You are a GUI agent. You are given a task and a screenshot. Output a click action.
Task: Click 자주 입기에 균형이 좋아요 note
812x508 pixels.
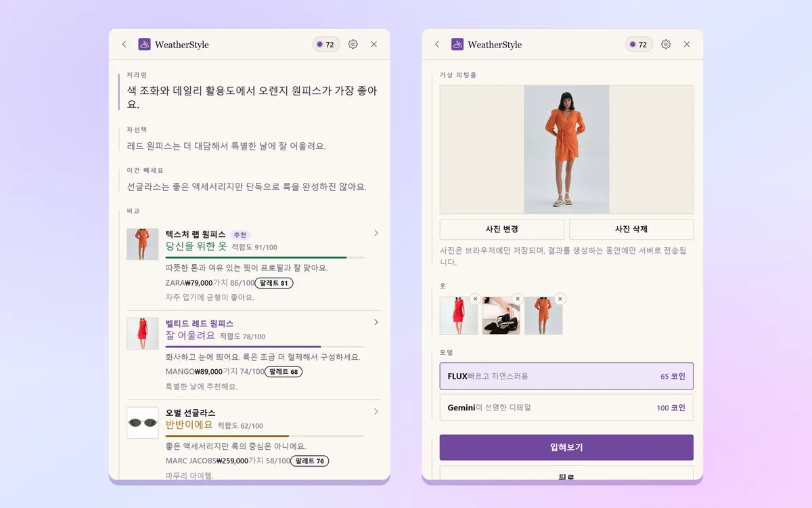pos(210,297)
